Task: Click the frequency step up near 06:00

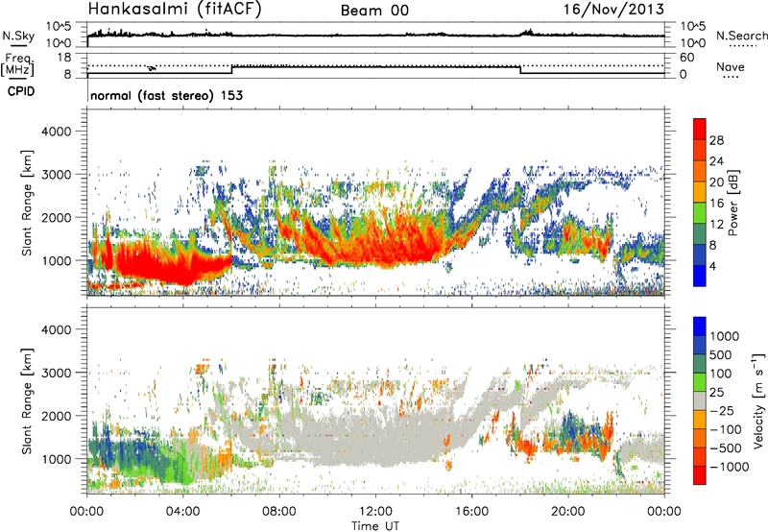Action: (232, 69)
